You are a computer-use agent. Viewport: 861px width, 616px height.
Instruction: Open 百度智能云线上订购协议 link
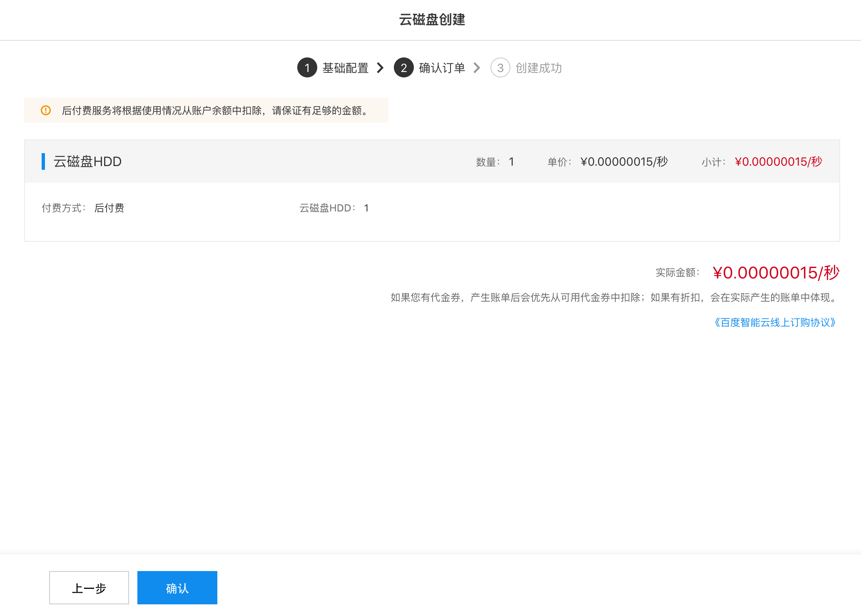point(775,323)
